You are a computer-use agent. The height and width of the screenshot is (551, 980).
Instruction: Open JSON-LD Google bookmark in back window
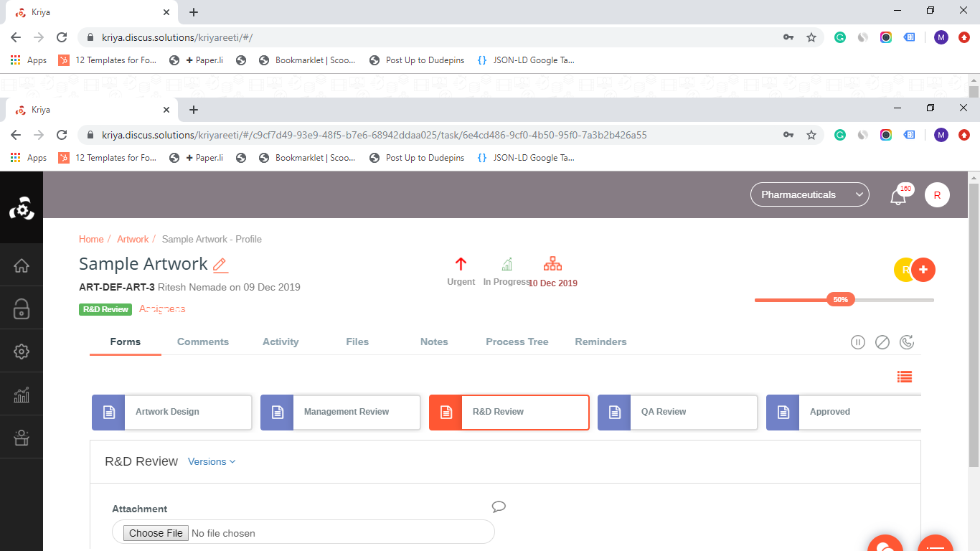[x=526, y=60]
